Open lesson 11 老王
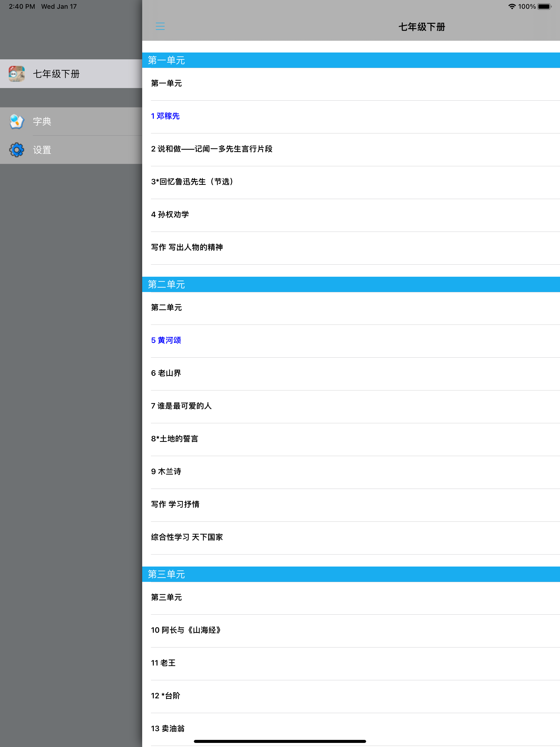Viewport: 560px width, 747px height. point(351,663)
